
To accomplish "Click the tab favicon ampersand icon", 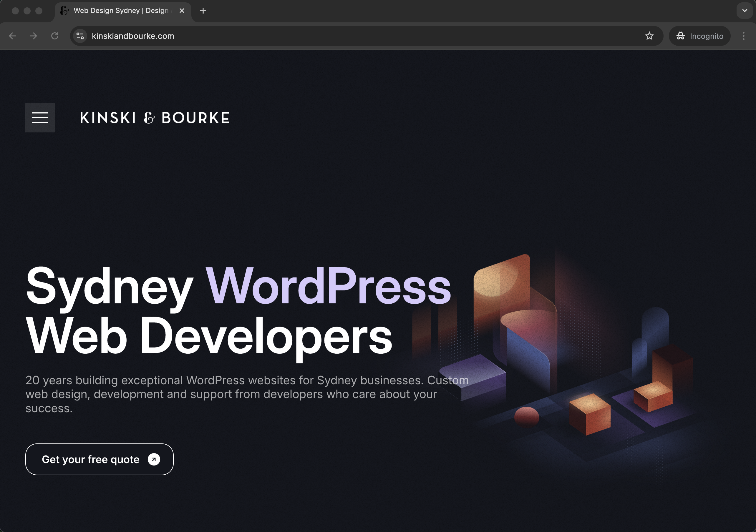I will 64,11.
